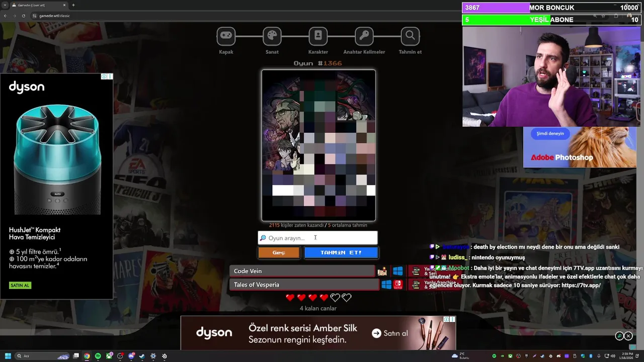This screenshot has height=362, width=644.
Task: Click the Satın al button in bottom Dyson banner
Action: click(x=390, y=333)
